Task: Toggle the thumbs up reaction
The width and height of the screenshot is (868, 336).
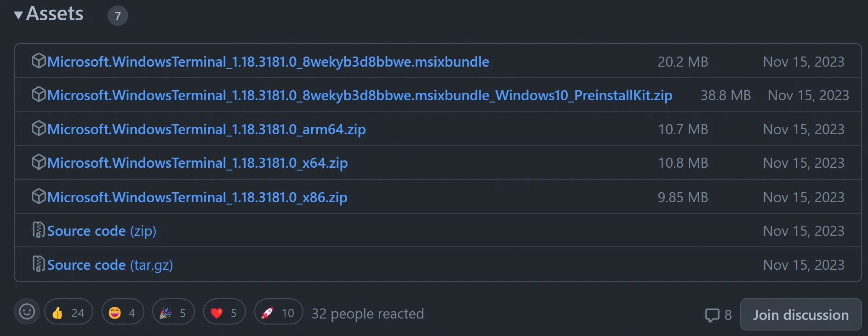Action: (x=69, y=313)
